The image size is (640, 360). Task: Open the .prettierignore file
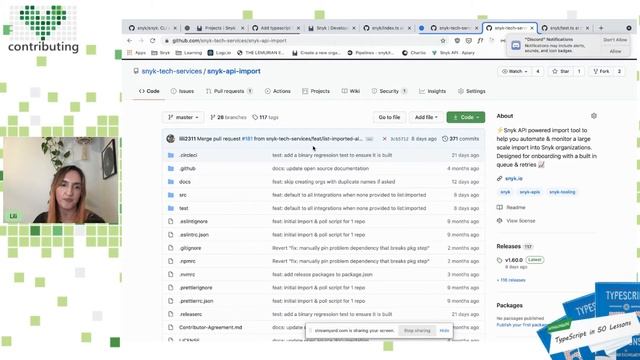point(196,288)
